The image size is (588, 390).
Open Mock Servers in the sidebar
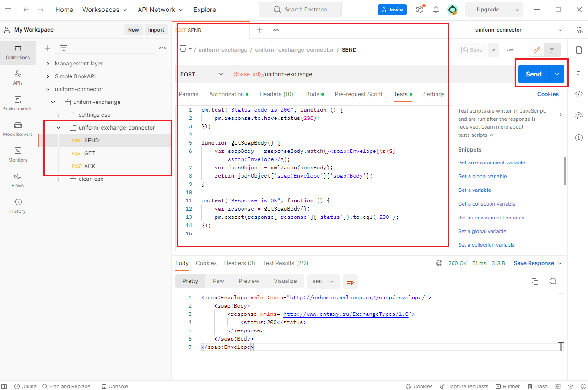pos(18,130)
